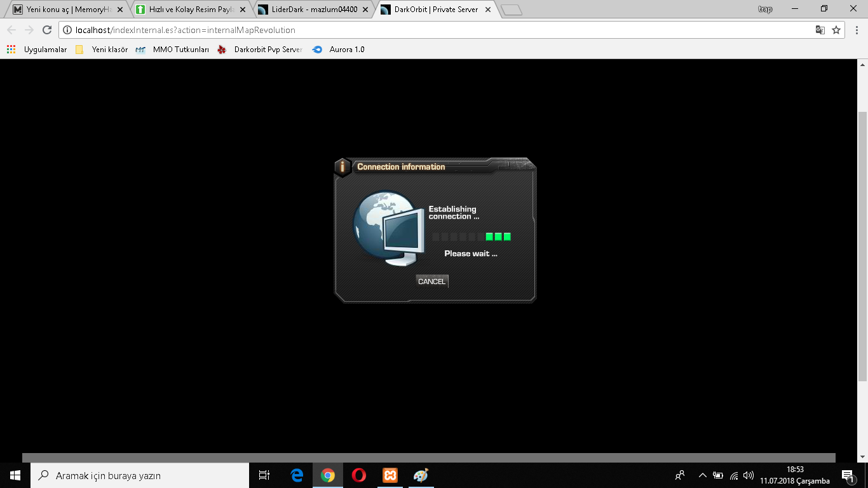Reload the current page
This screenshot has width=868, height=488.
click(x=46, y=30)
